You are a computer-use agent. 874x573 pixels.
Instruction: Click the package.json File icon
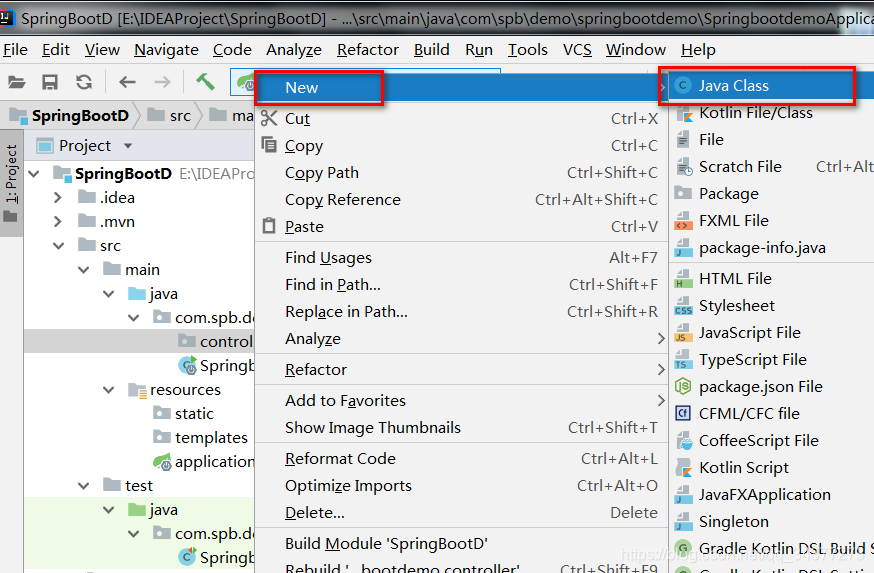[683, 386]
